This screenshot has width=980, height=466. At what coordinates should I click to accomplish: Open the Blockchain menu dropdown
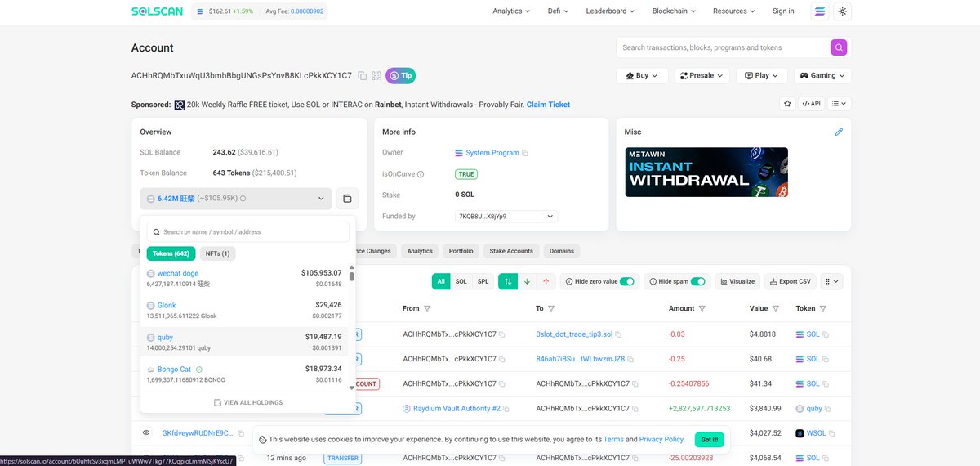675,11
